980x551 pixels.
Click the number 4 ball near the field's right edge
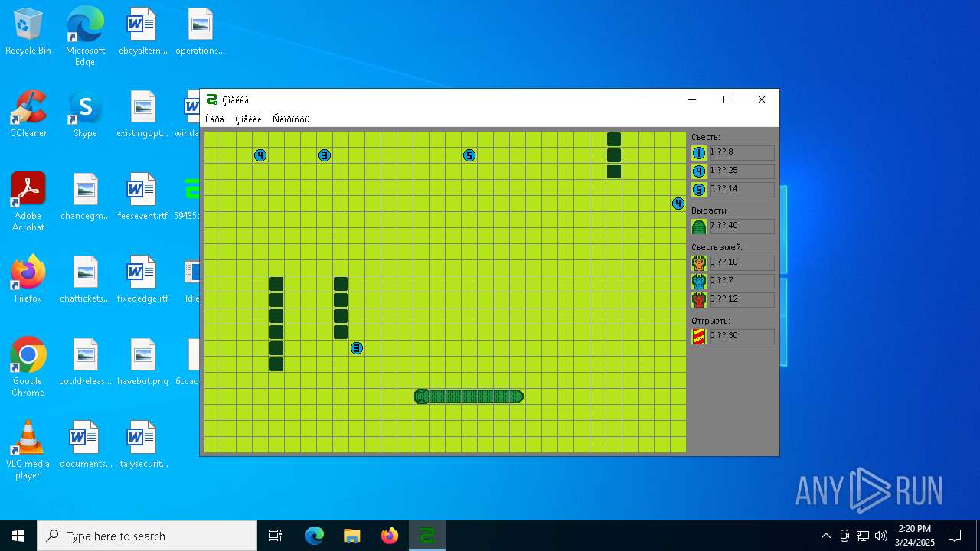[x=678, y=204]
